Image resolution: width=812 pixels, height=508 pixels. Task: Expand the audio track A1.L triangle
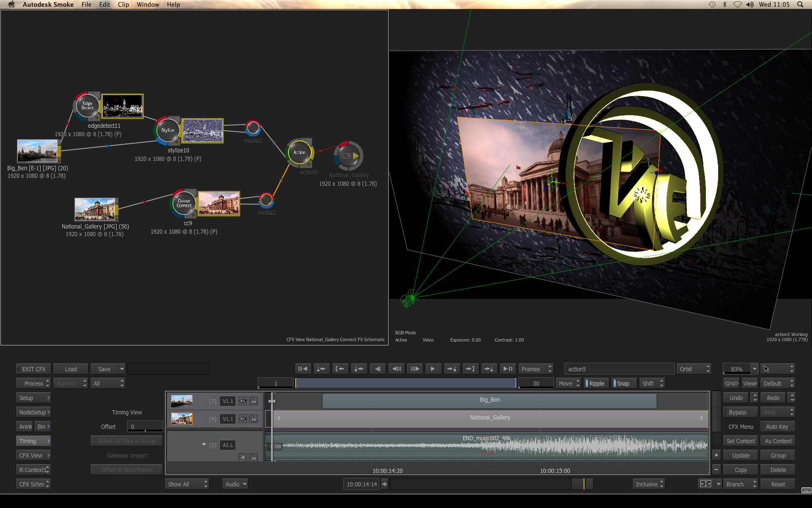(x=204, y=444)
